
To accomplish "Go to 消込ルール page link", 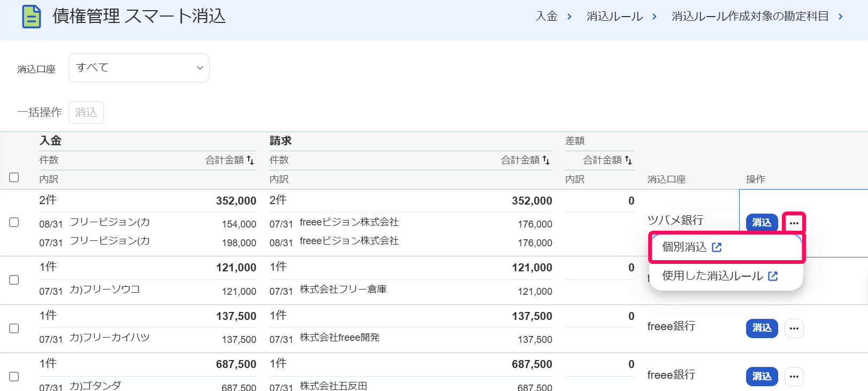I will pyautogui.click(x=614, y=17).
